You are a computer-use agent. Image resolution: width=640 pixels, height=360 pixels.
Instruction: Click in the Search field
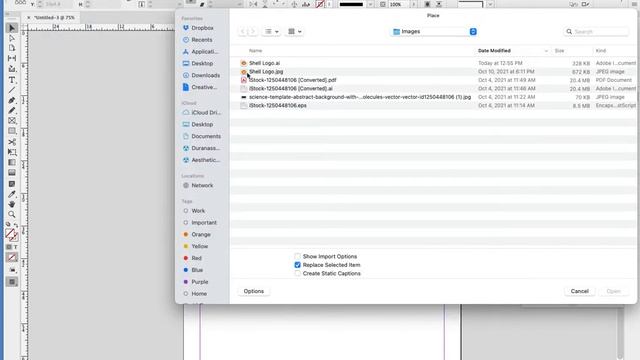pos(596,31)
